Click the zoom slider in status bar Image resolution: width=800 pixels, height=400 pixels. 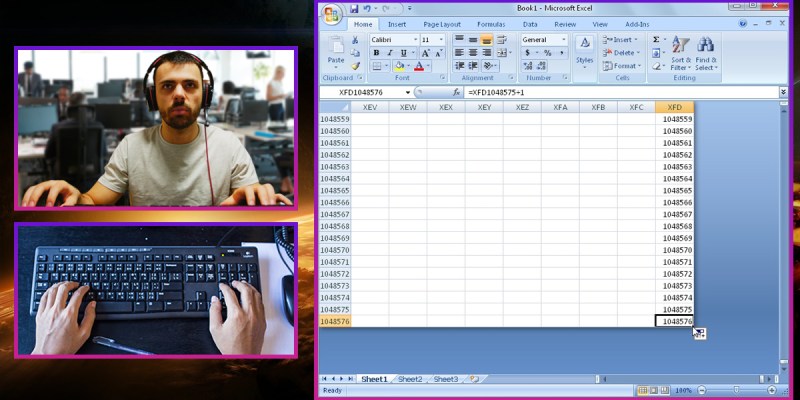pyautogui.click(x=735, y=390)
